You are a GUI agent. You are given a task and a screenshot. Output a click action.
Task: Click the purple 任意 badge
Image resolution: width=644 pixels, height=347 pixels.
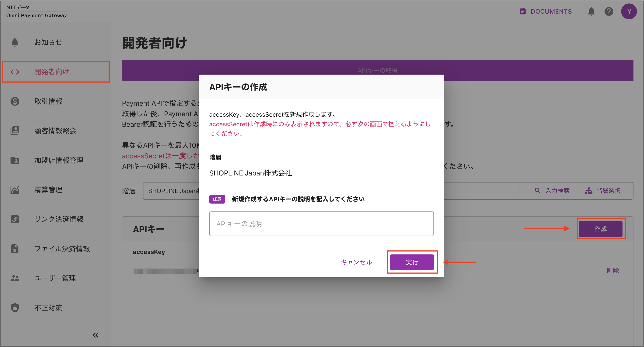click(x=217, y=199)
